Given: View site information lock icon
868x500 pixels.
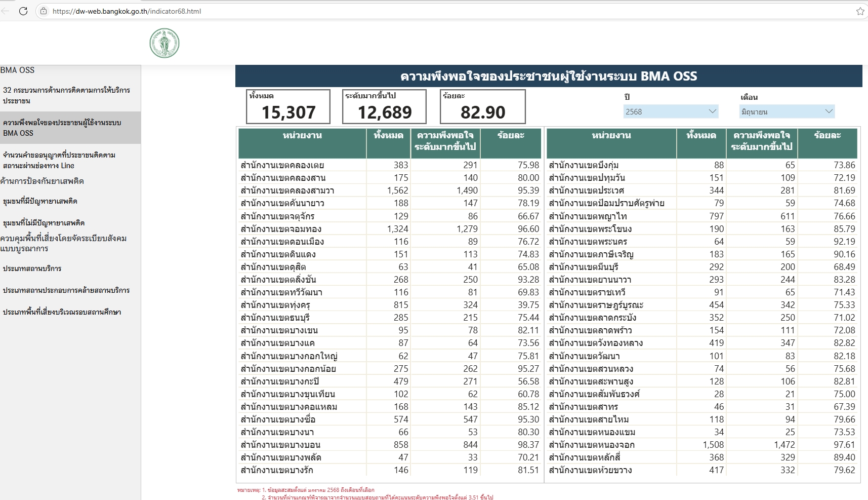Looking at the screenshot, I should (44, 11).
